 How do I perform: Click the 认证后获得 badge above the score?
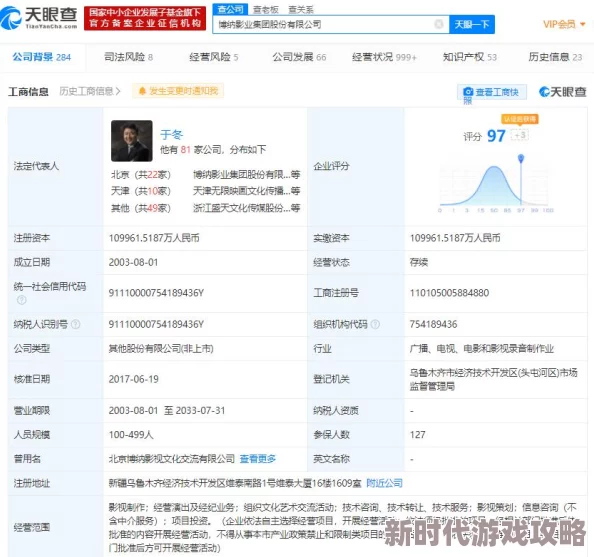[x=520, y=119]
